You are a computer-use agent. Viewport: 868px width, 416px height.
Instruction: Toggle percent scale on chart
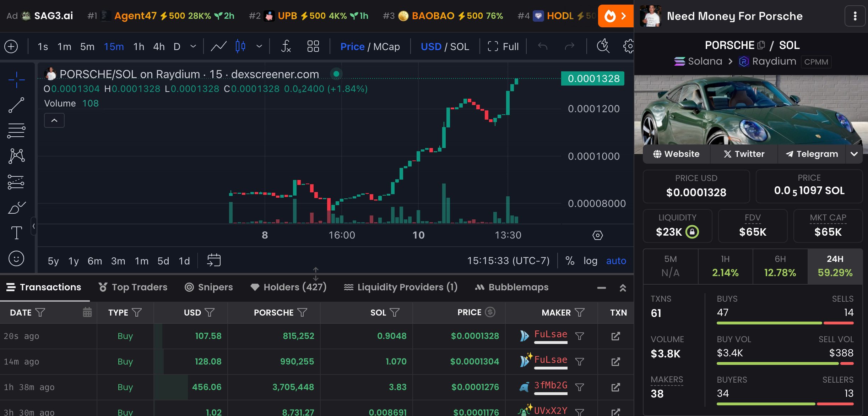click(570, 261)
